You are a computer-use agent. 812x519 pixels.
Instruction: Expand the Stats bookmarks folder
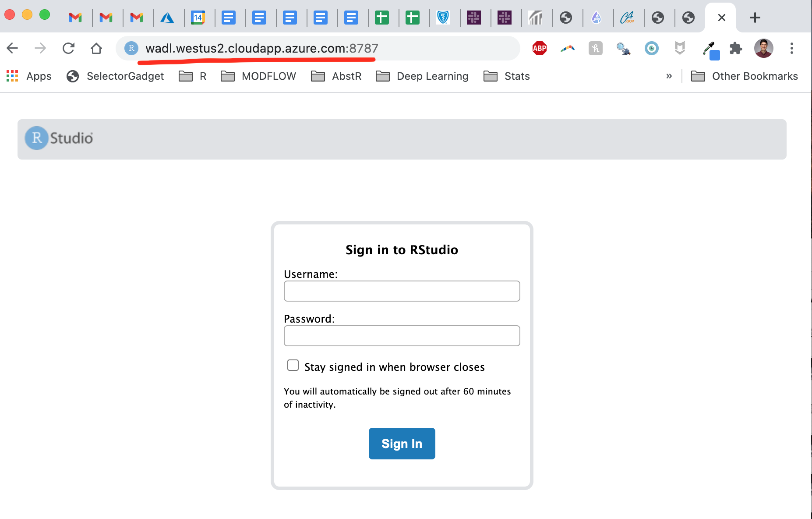point(507,76)
